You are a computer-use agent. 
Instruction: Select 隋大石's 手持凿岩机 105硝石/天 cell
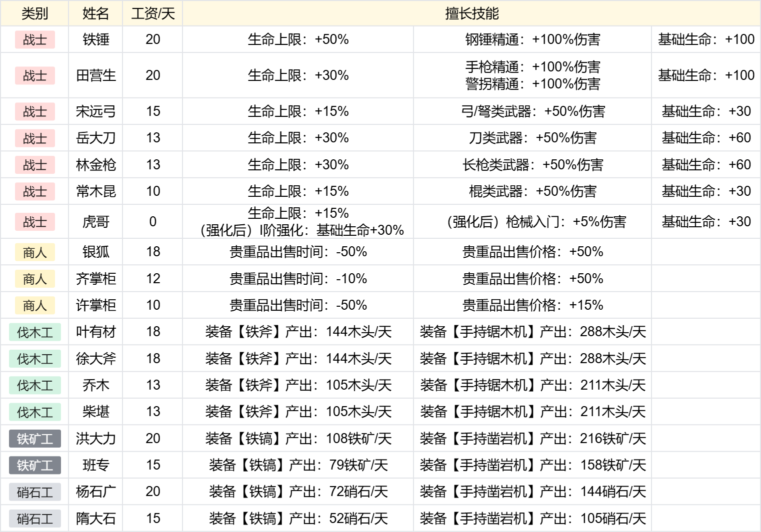point(532,519)
